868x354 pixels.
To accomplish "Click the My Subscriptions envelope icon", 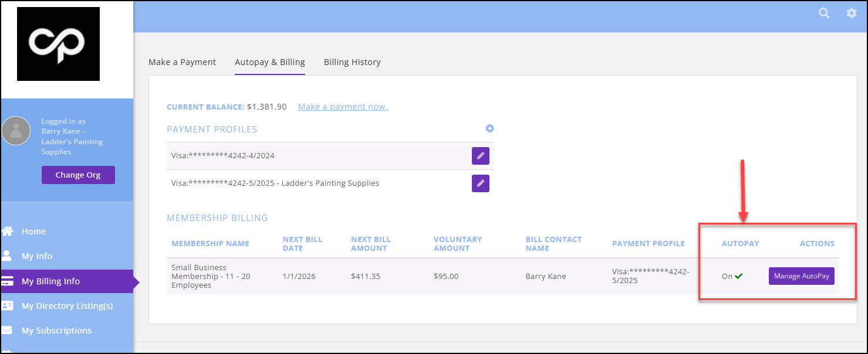I will click(x=7, y=331).
